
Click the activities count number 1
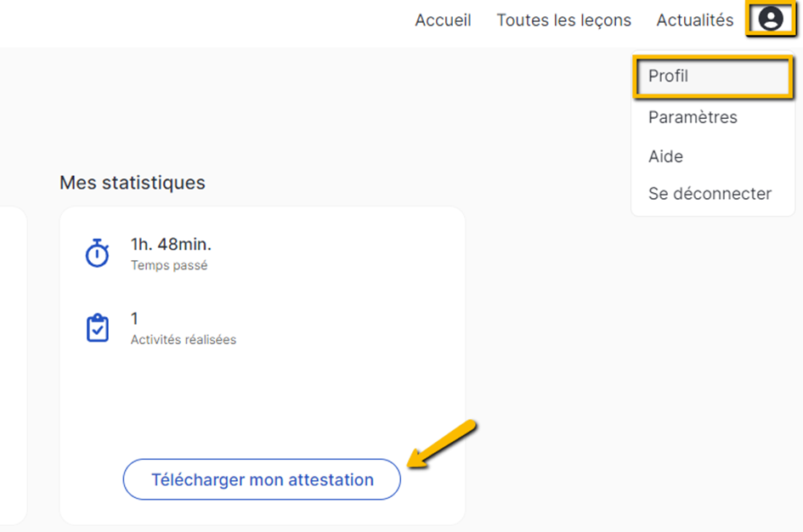tap(134, 319)
